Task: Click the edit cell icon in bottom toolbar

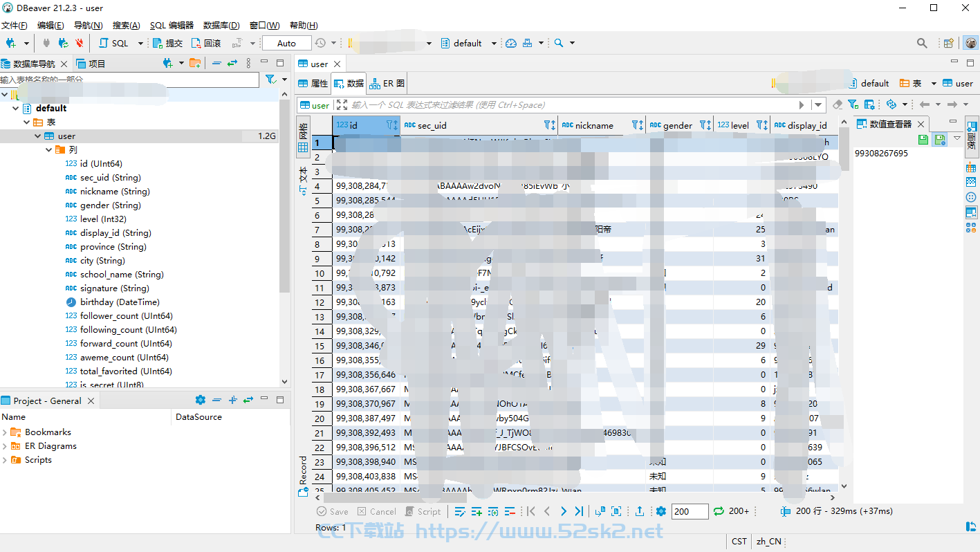Action: click(x=460, y=511)
